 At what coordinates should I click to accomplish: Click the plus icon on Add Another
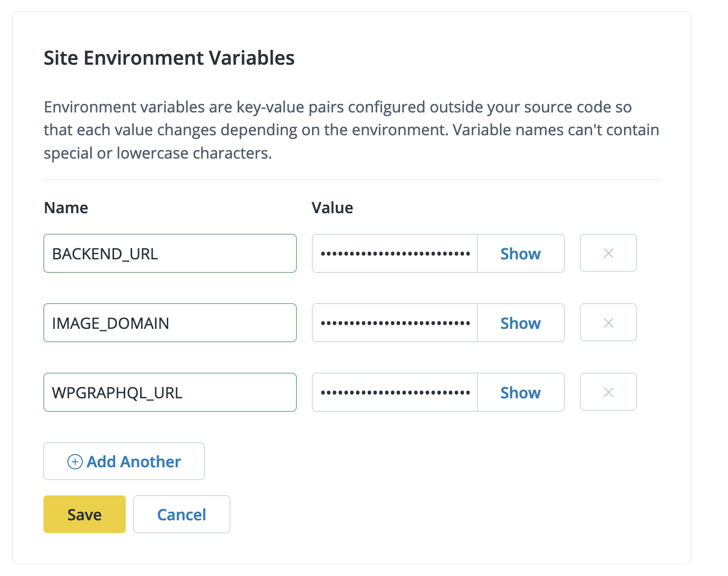(74, 461)
